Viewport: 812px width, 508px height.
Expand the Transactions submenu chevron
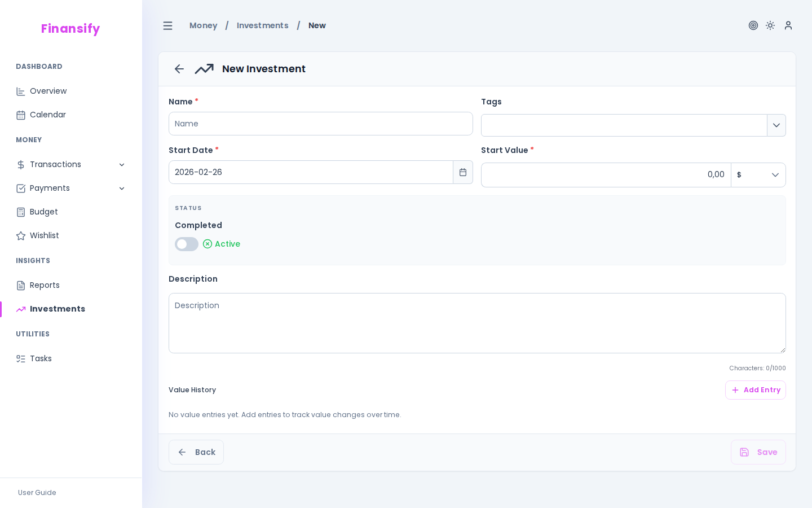pos(122,164)
